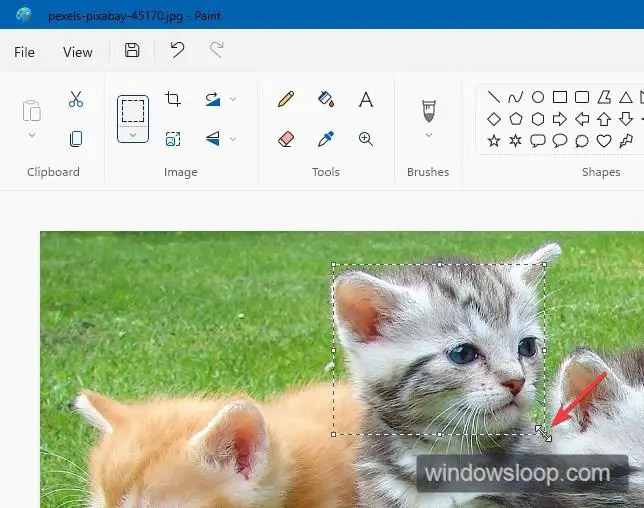This screenshot has width=644, height=508.
Task: Click the Save floppy disk icon
Action: point(132,50)
